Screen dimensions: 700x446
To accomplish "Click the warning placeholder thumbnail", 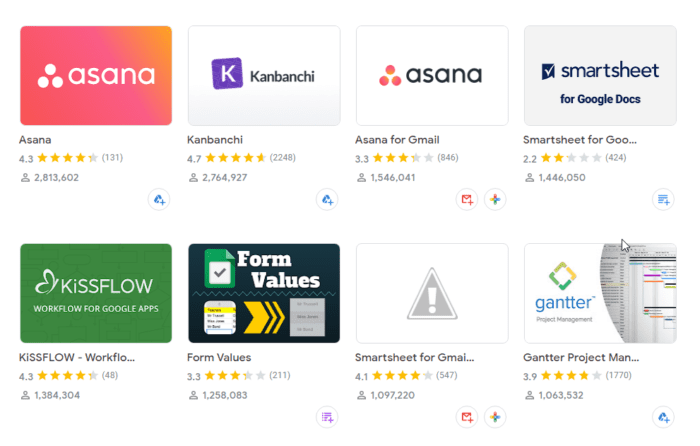I will point(432,293).
